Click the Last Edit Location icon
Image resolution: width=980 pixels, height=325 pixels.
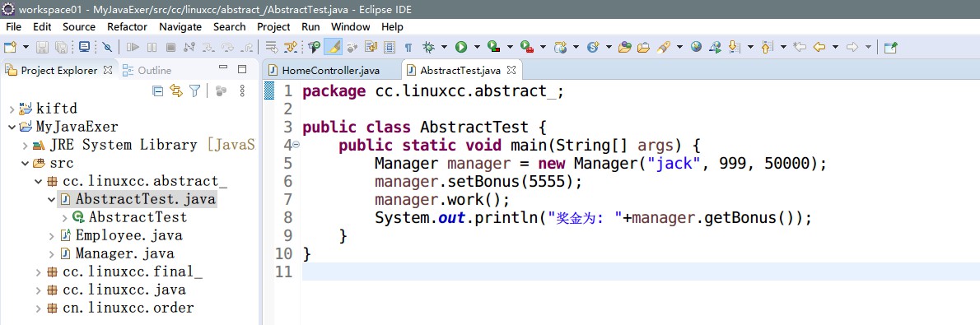(800, 47)
